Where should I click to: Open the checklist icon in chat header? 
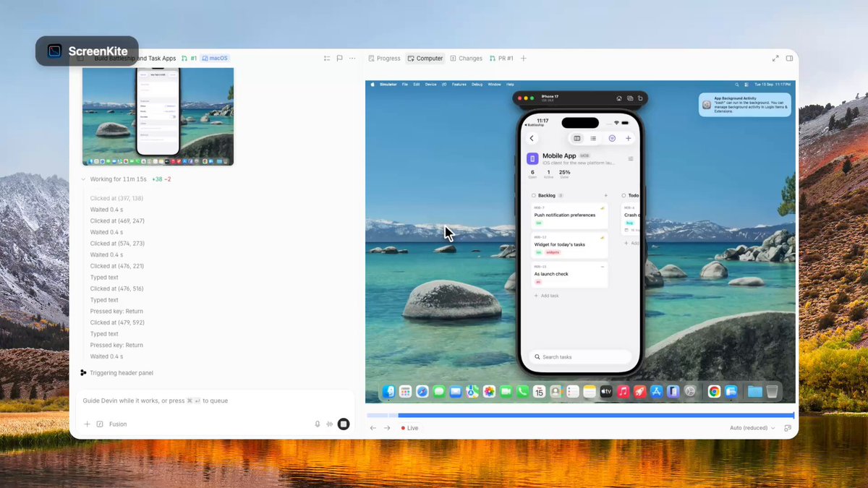point(327,59)
